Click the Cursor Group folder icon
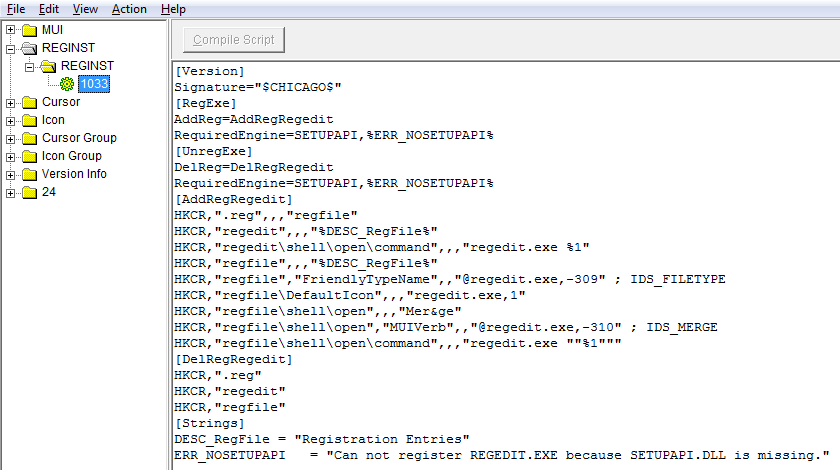 point(29,138)
